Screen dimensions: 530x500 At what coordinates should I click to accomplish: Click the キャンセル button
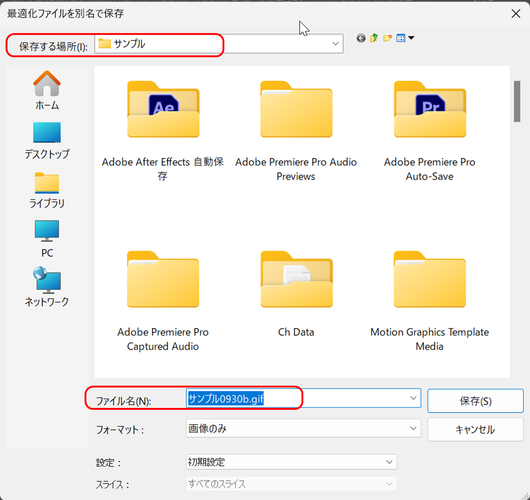(x=475, y=429)
